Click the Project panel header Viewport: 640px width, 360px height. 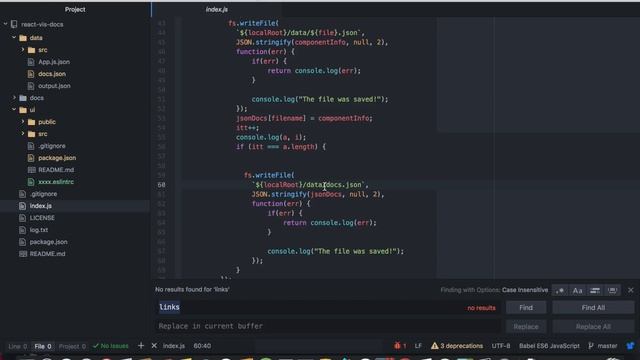(75, 9)
